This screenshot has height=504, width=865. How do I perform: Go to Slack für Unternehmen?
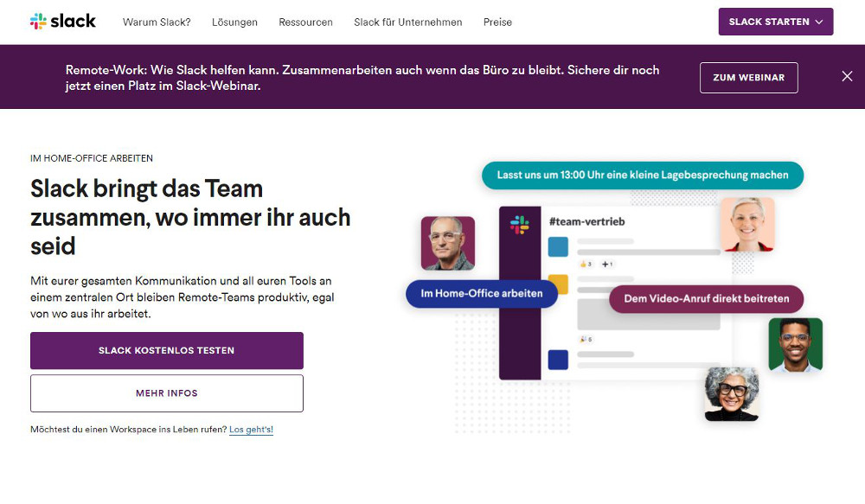(x=408, y=22)
